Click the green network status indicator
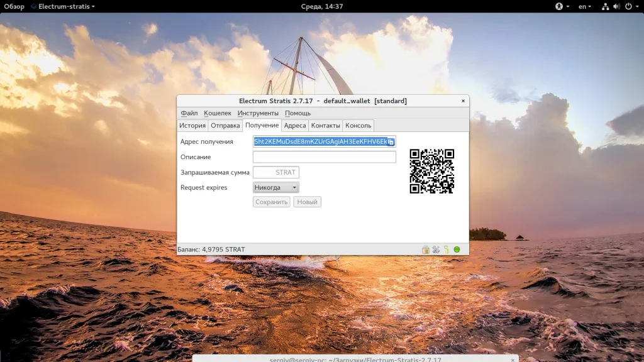The height and width of the screenshot is (362, 644). pyautogui.click(x=457, y=250)
